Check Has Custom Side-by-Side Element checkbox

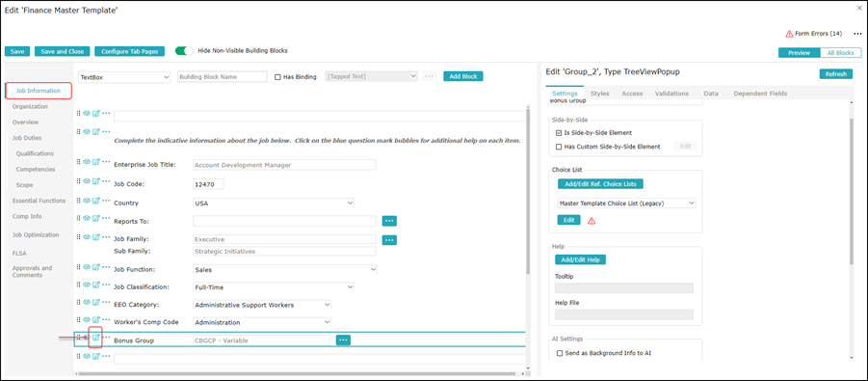tap(559, 147)
